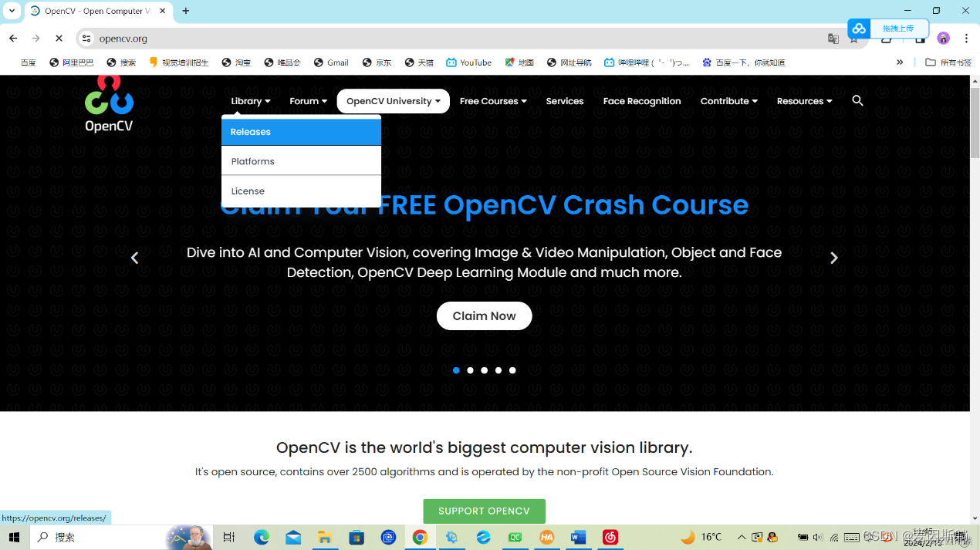Select Platforms in Library dropdown
This screenshot has width=980, height=550.
click(x=301, y=161)
